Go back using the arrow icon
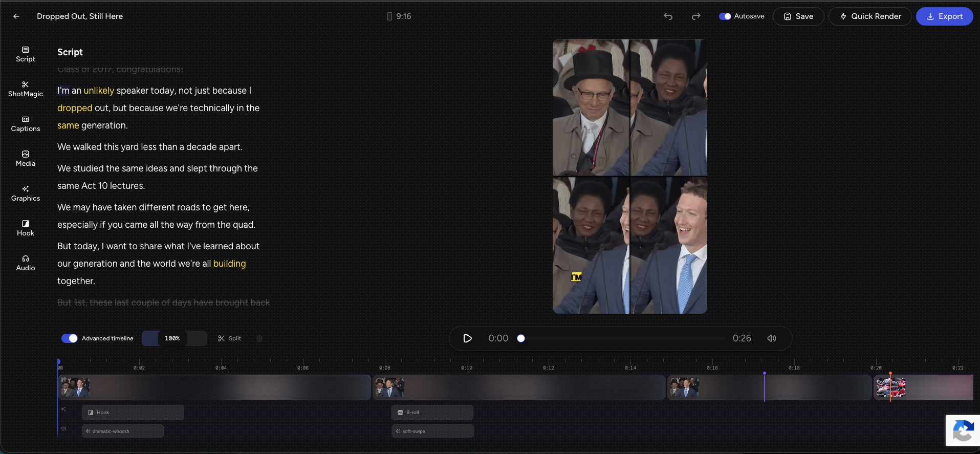The width and height of the screenshot is (980, 454). click(16, 16)
